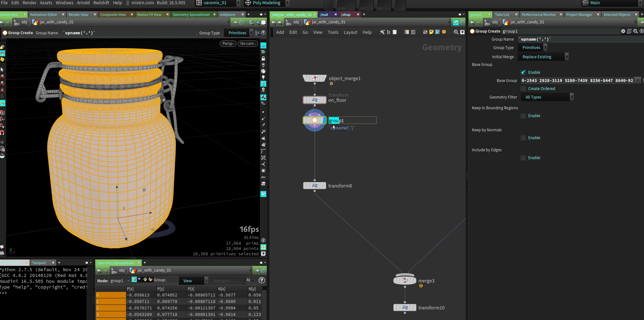The image size is (644, 320).
Task: Open the network editor background images icon
Action: 437,32
